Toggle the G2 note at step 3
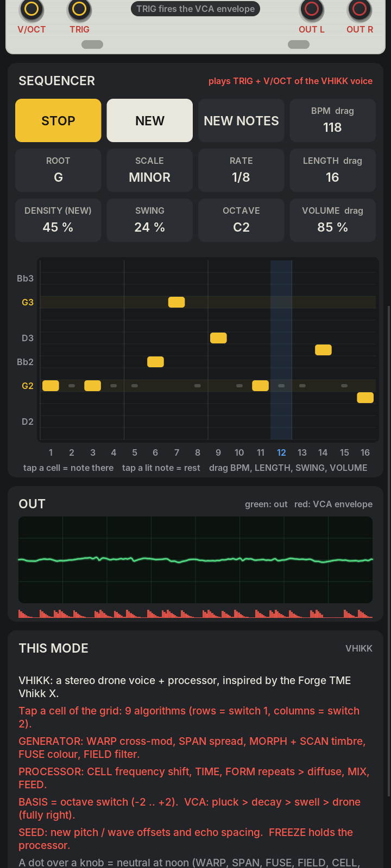391x868 pixels. (92, 386)
